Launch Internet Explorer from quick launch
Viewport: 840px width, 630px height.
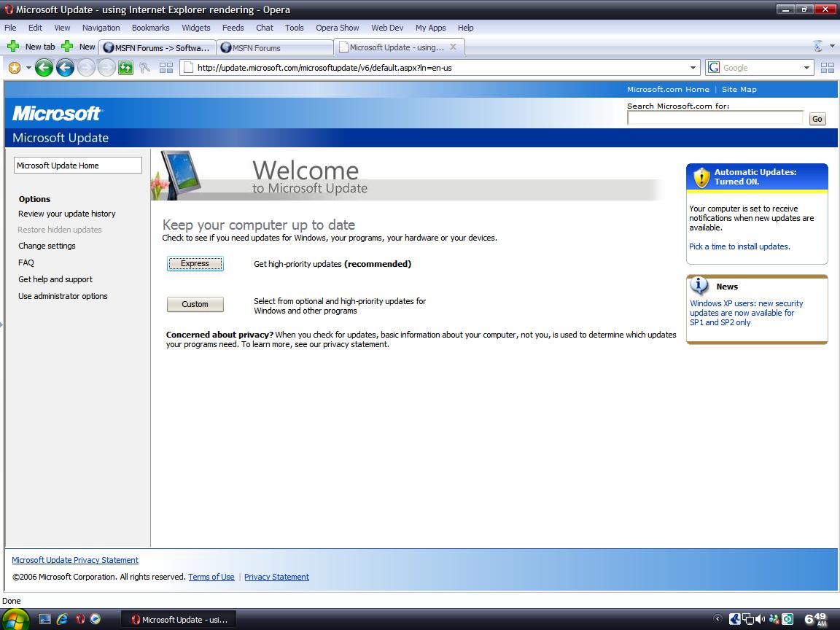[62, 619]
